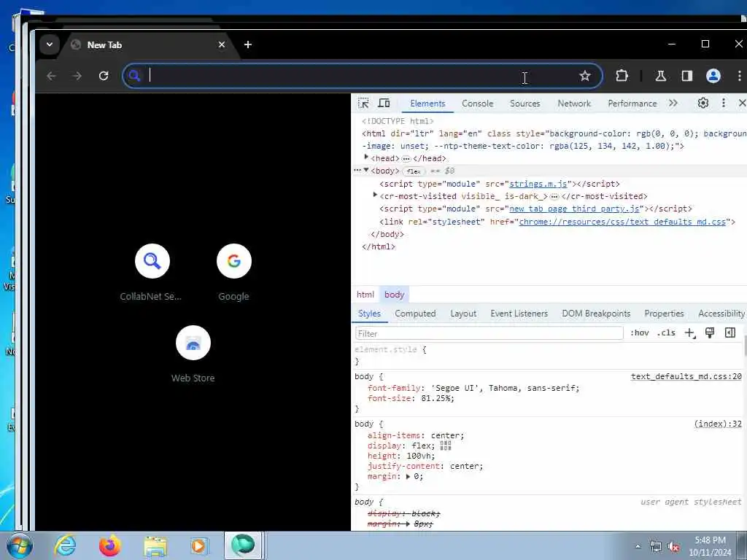Image resolution: width=747 pixels, height=560 pixels.
Task: Go back with the back arrow
Action: [x=51, y=76]
